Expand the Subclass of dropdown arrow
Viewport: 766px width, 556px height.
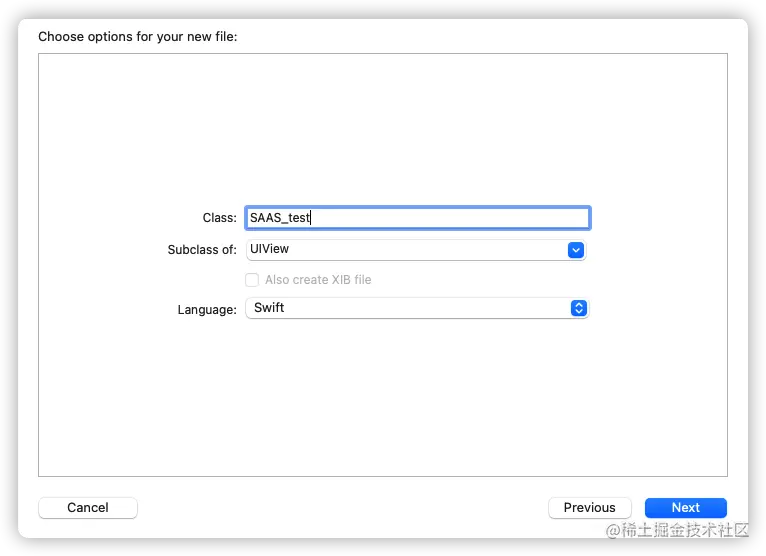click(575, 250)
